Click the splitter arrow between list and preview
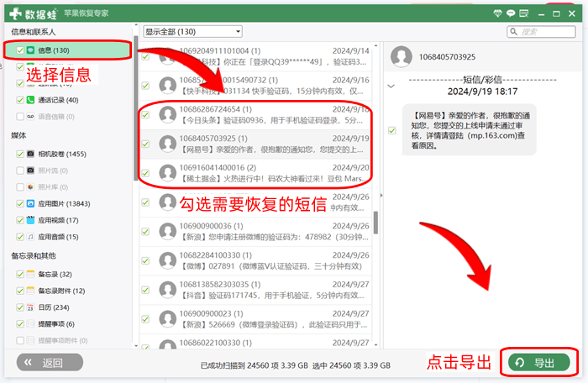This screenshot has height=383, width=588. pyautogui.click(x=381, y=196)
